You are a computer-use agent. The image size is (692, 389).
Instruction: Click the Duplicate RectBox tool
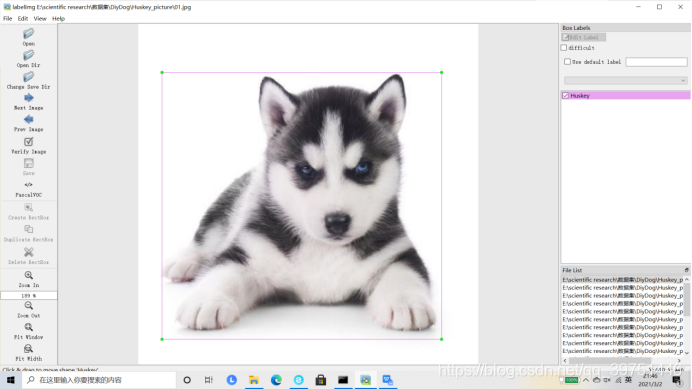(x=29, y=229)
